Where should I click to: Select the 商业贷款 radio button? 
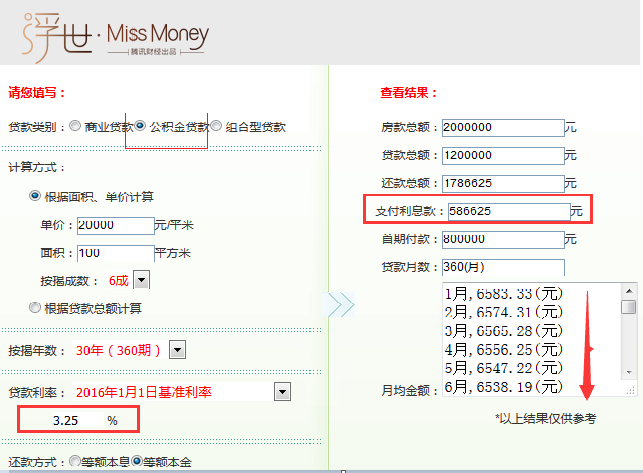[75, 127]
